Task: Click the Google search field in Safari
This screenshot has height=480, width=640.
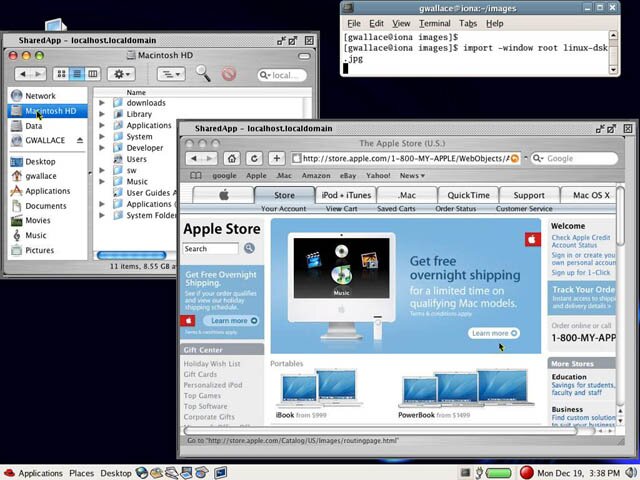Action: pos(574,158)
